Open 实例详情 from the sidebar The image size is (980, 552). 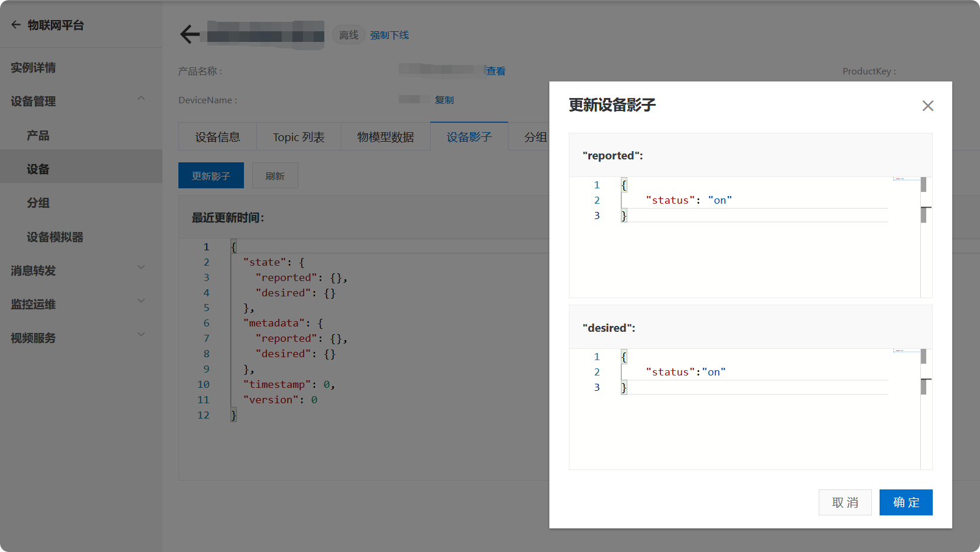tap(33, 68)
